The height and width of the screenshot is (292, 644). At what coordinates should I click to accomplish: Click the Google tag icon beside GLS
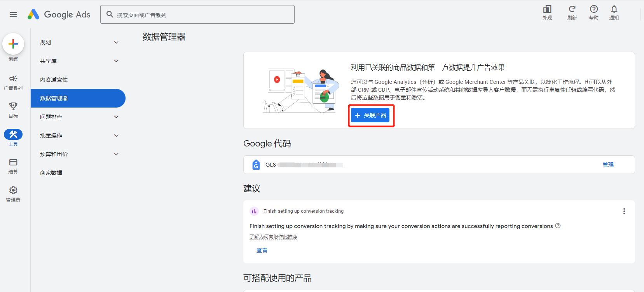pos(256,165)
